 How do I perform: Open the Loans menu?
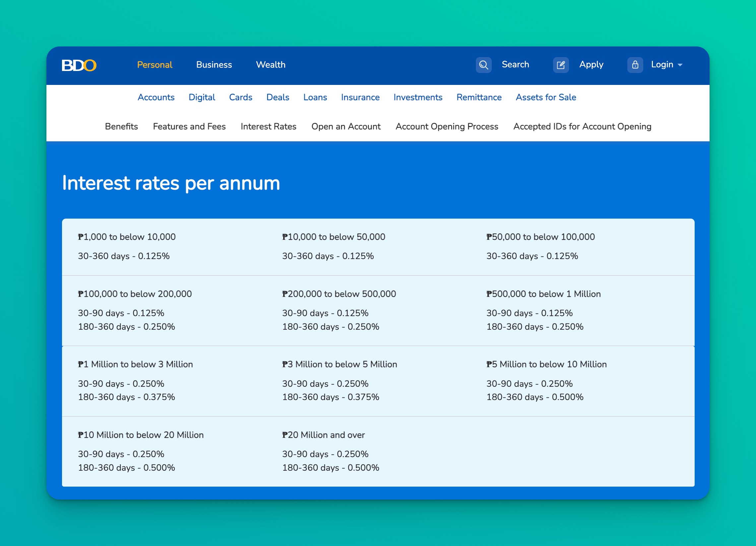point(315,98)
